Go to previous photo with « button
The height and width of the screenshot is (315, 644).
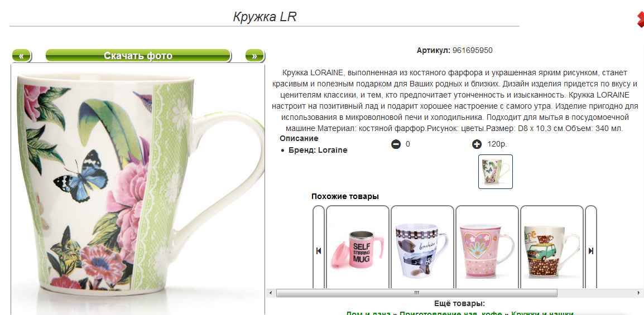21,56
